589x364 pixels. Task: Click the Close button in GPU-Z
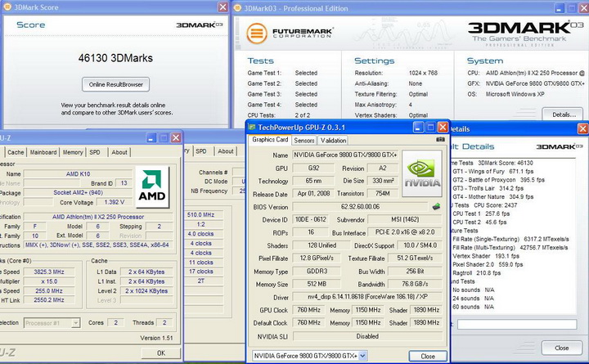point(428,356)
